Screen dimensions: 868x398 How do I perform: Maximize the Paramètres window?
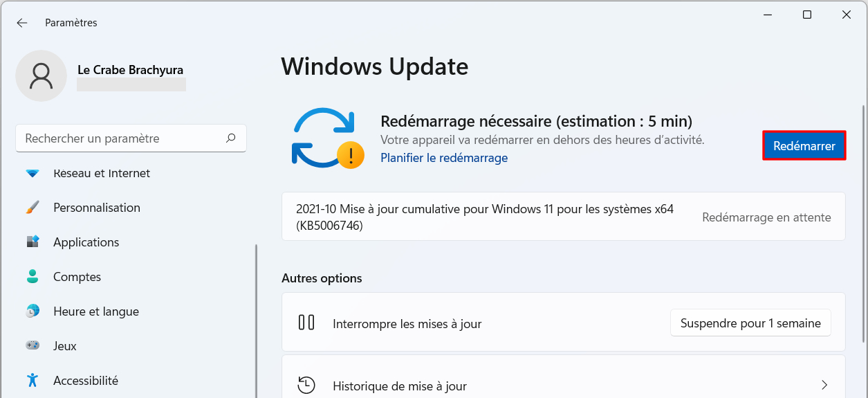tap(806, 15)
